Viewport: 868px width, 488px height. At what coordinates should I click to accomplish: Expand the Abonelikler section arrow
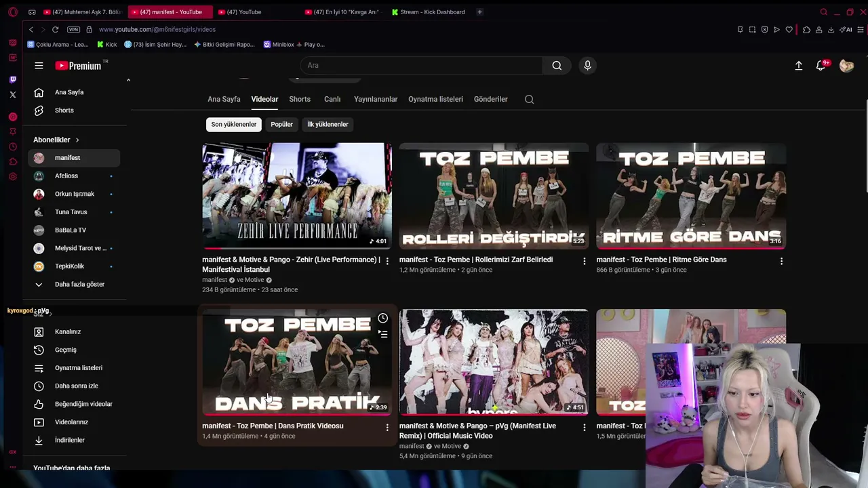click(77, 140)
